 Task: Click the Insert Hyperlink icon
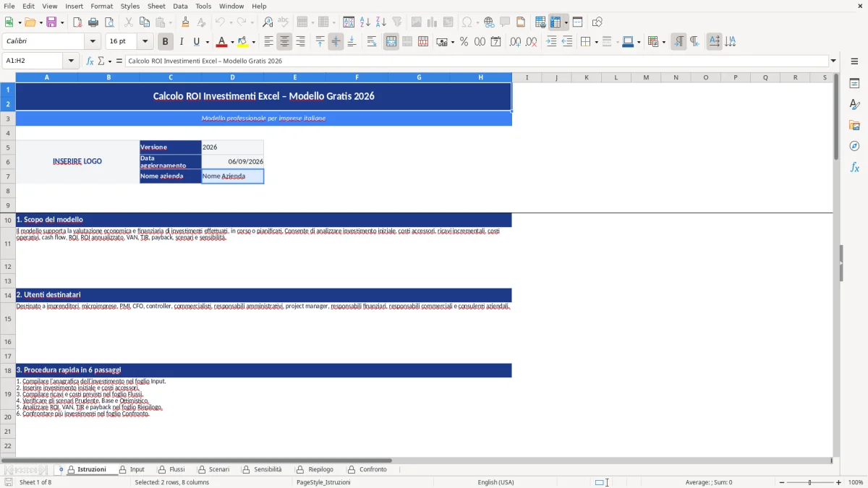tap(489, 22)
